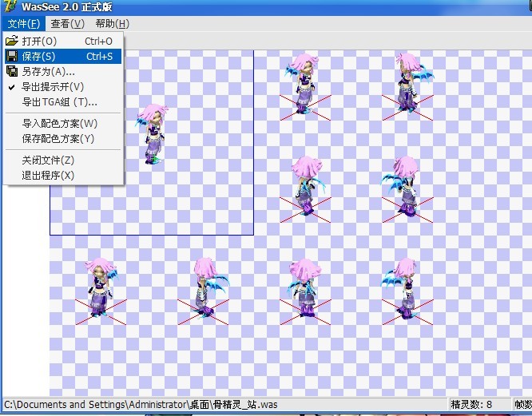Open the 帮助(H) menu

coord(113,24)
